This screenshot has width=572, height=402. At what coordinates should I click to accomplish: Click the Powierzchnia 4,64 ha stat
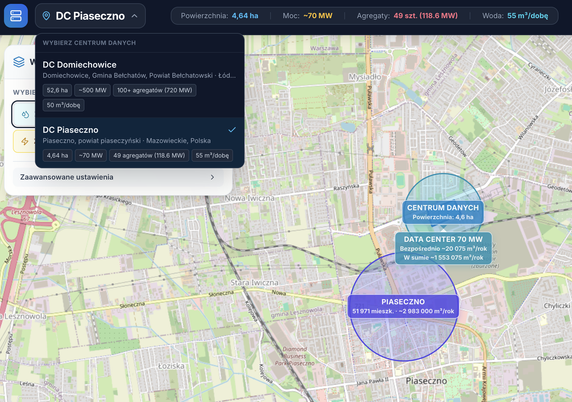[219, 16]
